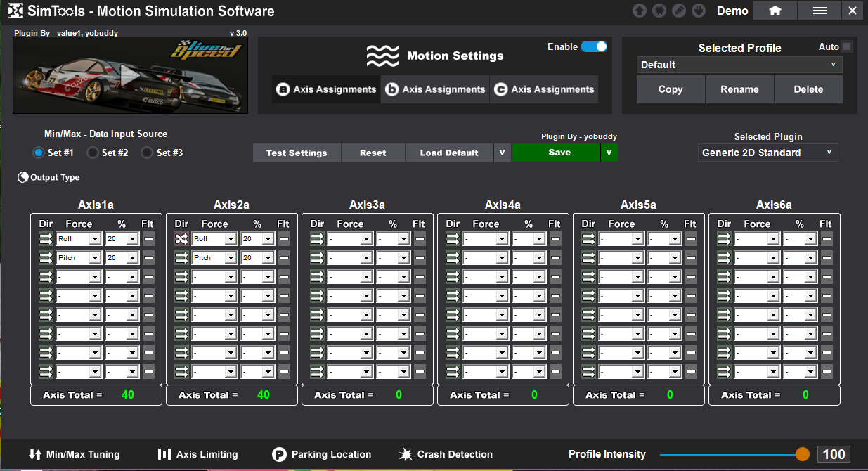Click the plug icon in title bar

[699, 11]
